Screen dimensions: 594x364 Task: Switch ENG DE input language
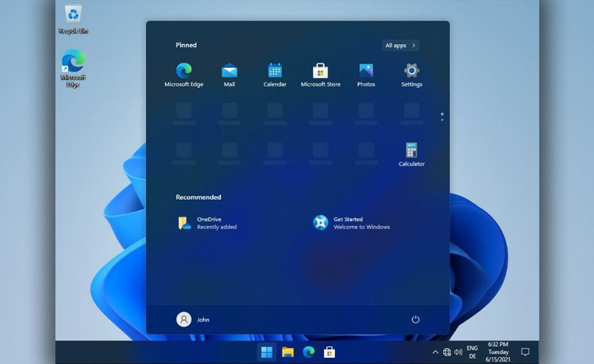[472, 352]
